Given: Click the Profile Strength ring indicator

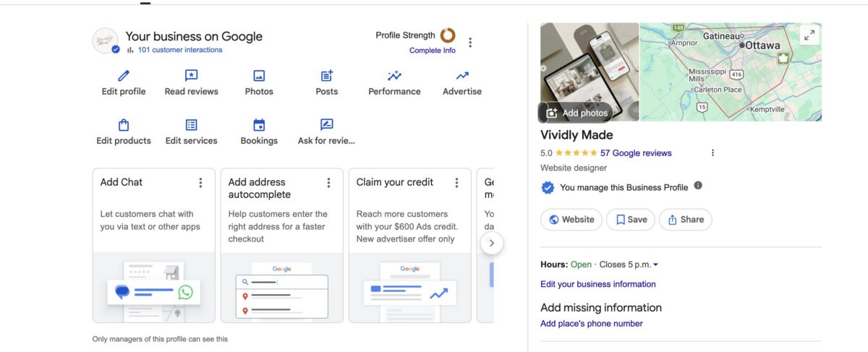Looking at the screenshot, I should point(448,35).
